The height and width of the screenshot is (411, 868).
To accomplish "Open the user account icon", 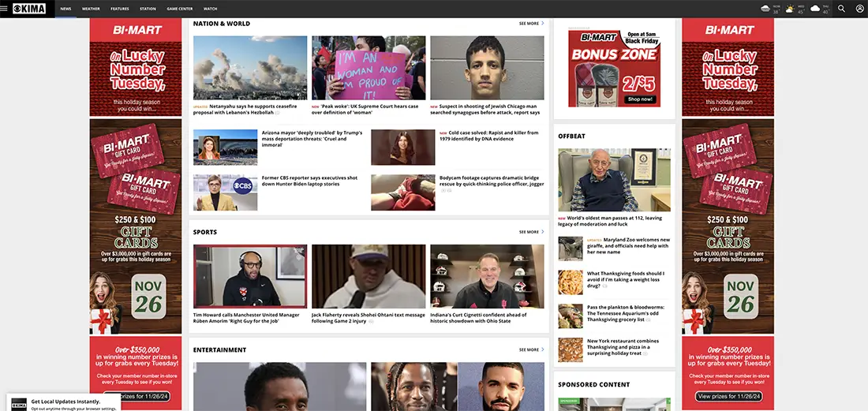I will click(859, 9).
